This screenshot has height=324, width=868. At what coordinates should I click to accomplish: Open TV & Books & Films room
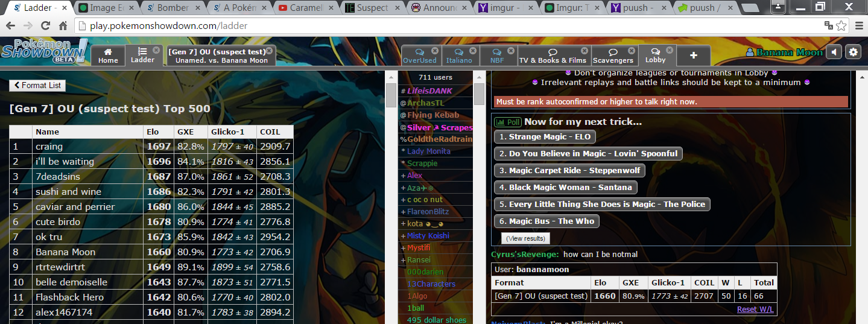click(x=553, y=55)
